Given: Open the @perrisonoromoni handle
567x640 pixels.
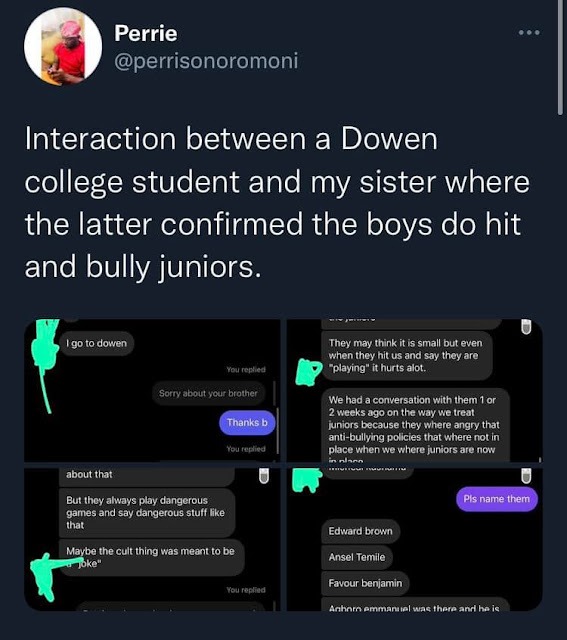Looking at the screenshot, I should pyautogui.click(x=206, y=61).
